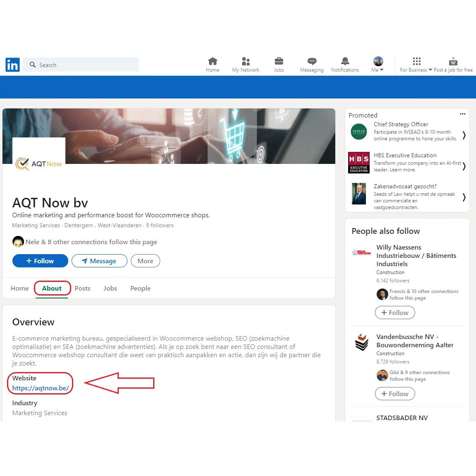
Task: Click the '6,142 followers' text
Action: pos(393,281)
